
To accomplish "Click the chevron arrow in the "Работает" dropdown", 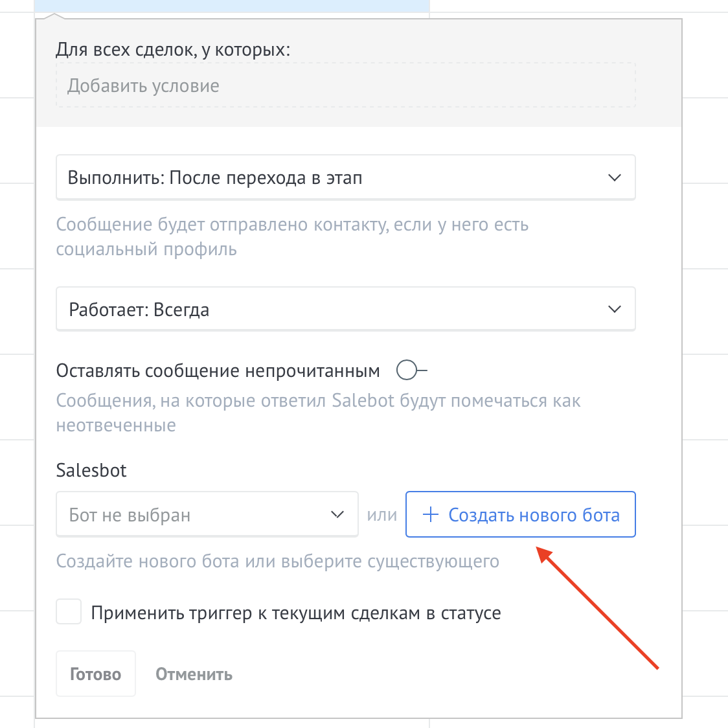I will pos(615,310).
